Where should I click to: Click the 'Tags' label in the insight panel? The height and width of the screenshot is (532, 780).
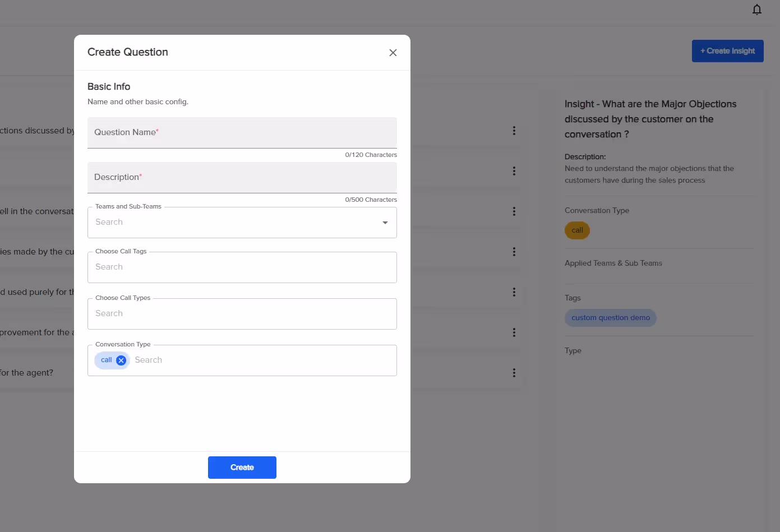(x=573, y=298)
